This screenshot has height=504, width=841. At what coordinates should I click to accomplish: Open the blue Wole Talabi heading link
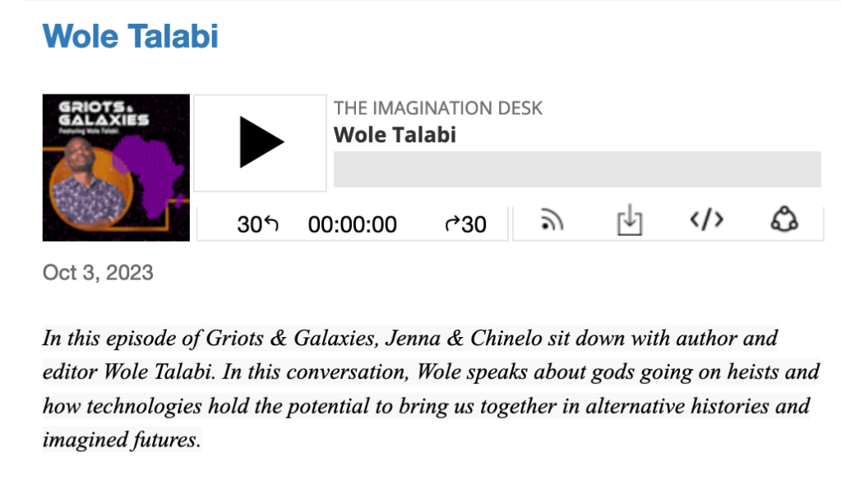130,35
